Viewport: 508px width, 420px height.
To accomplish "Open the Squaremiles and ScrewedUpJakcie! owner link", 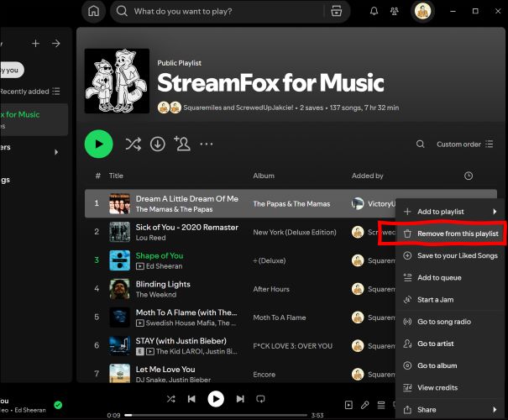I will coord(238,108).
